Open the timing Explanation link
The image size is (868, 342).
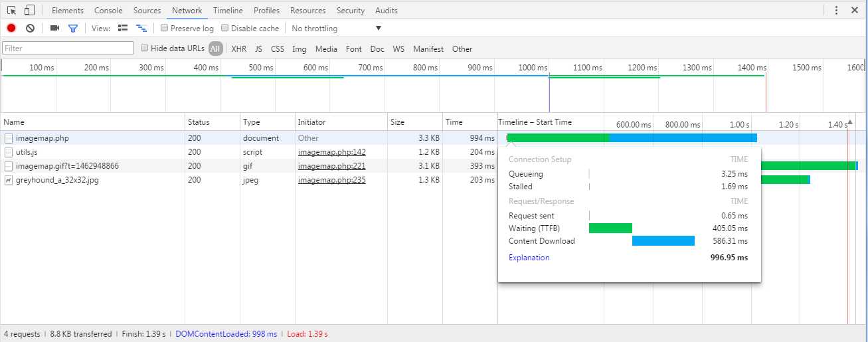pyautogui.click(x=529, y=258)
